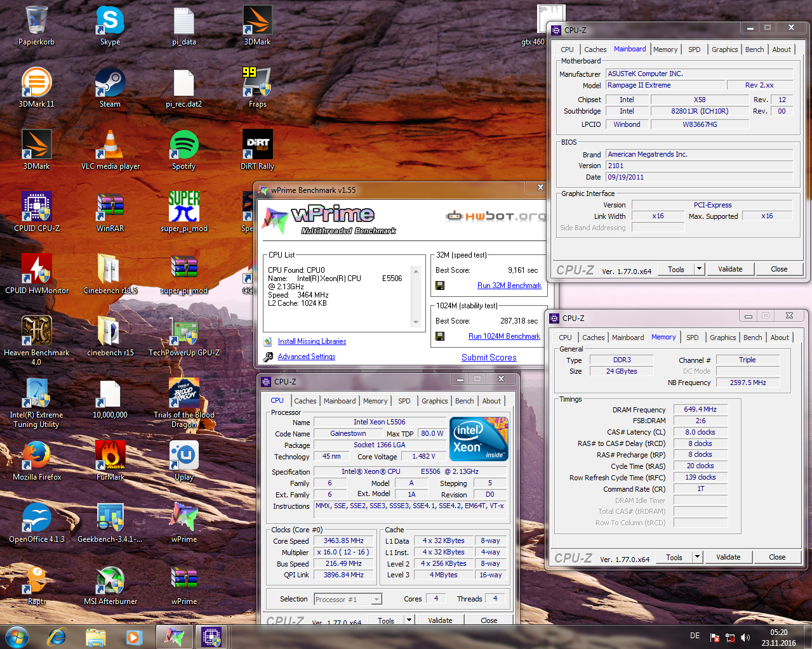The image size is (812, 649).
Task: Open the Windows Start menu
Action: tap(17, 636)
